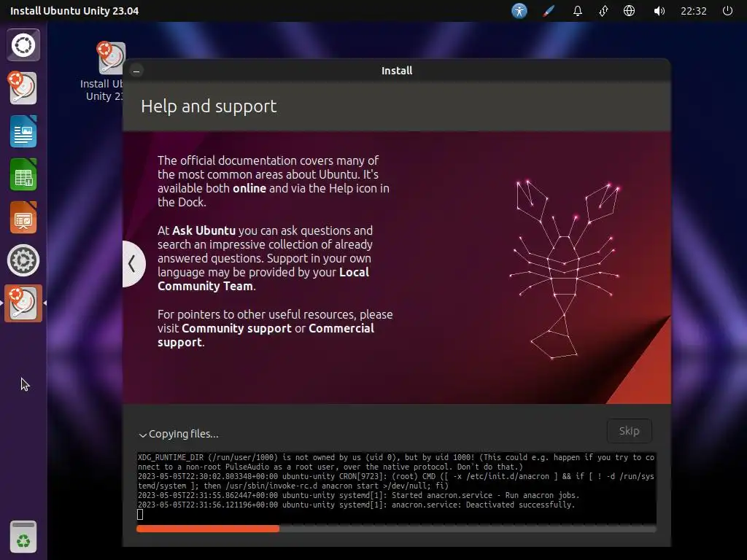Select the Install Ubuntu Unity desktop shortcut
This screenshot has height=560, width=747.
point(105,71)
